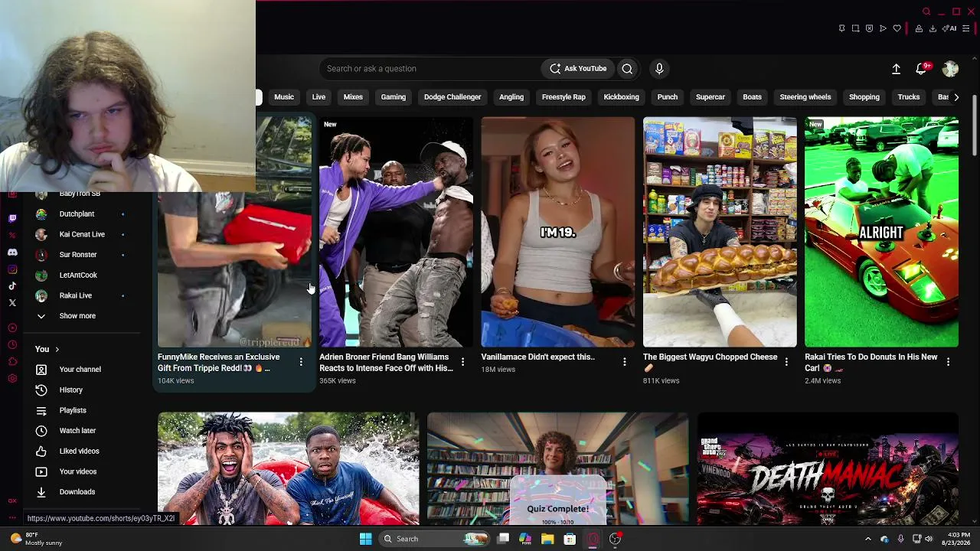Open taskbar weather widget 80°F

37,539
